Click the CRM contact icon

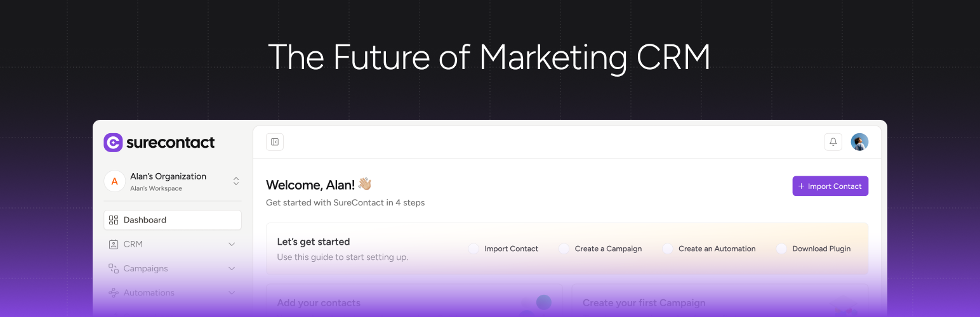(114, 244)
